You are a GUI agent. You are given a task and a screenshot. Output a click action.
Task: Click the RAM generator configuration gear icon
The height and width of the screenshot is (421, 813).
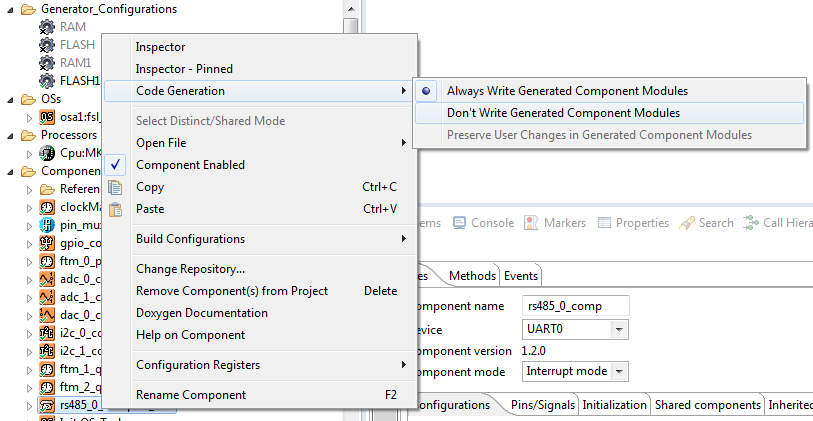(x=46, y=27)
